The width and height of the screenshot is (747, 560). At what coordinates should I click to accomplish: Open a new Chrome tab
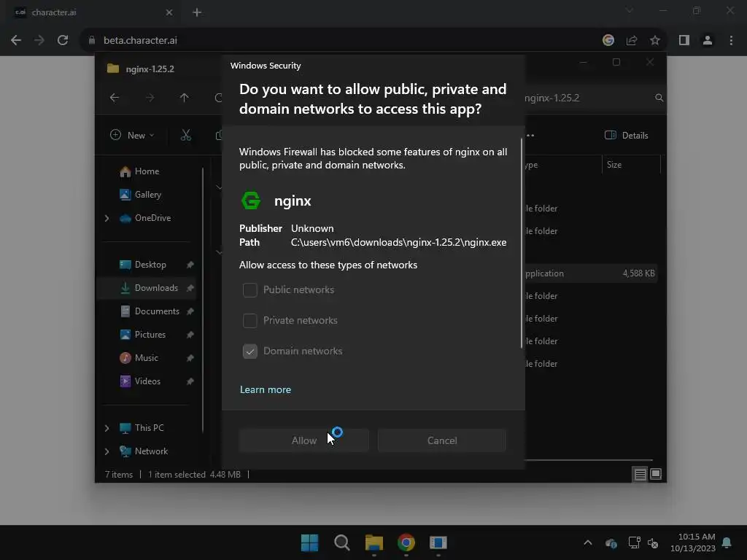pyautogui.click(x=197, y=12)
